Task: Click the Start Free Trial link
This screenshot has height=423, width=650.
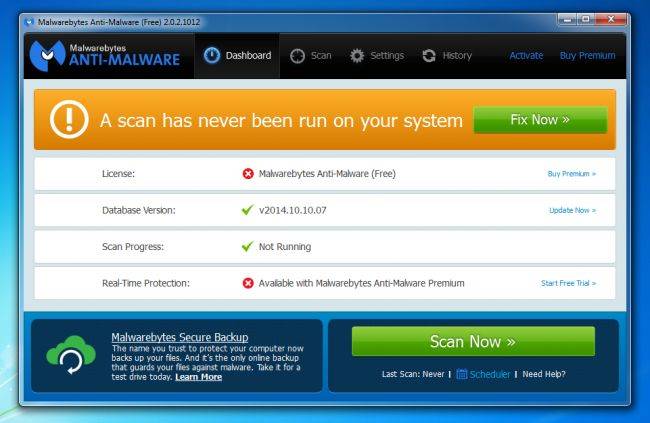Action: [x=568, y=283]
